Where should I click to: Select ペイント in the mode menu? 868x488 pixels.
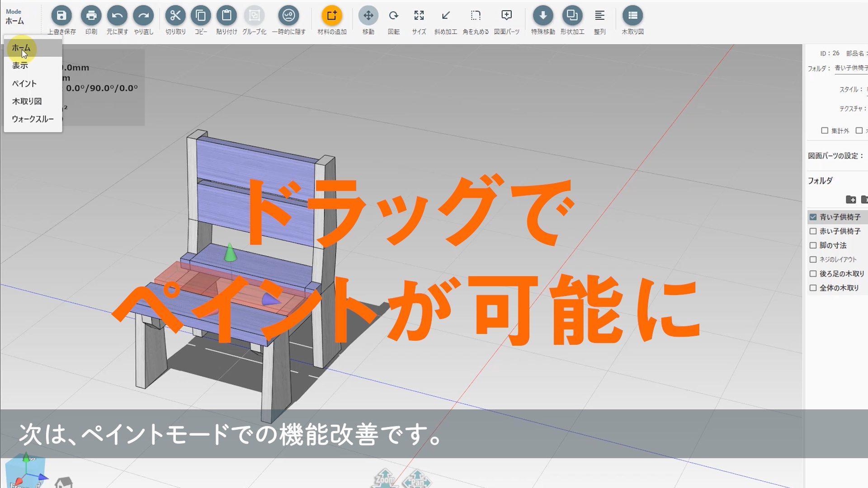(33, 84)
